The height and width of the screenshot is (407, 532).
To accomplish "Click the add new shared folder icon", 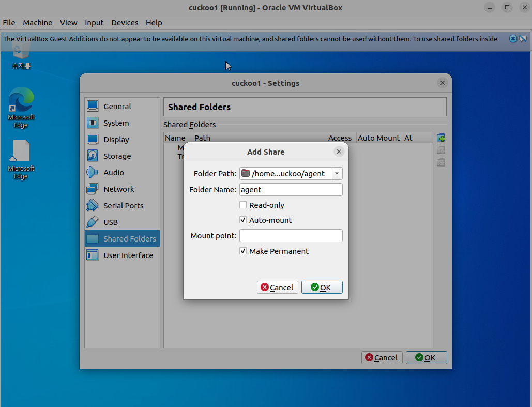I will 440,138.
